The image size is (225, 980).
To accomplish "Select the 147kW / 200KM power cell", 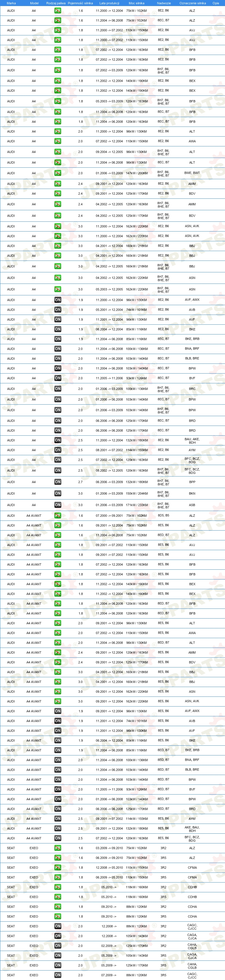I will (137, 173).
